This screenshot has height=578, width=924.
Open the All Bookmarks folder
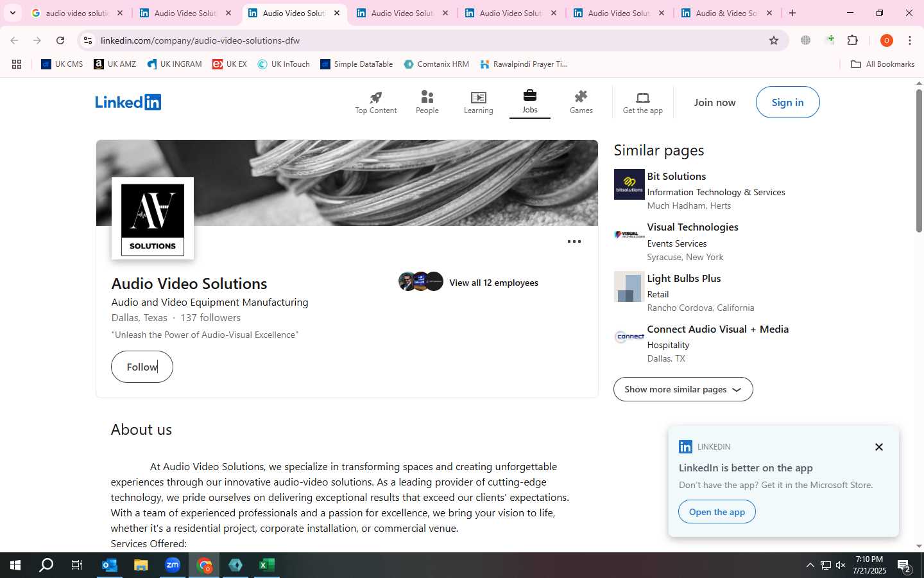882,64
